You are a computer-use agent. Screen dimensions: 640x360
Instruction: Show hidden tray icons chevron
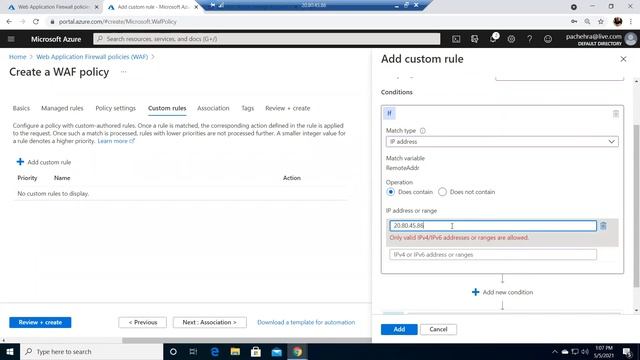click(554, 351)
